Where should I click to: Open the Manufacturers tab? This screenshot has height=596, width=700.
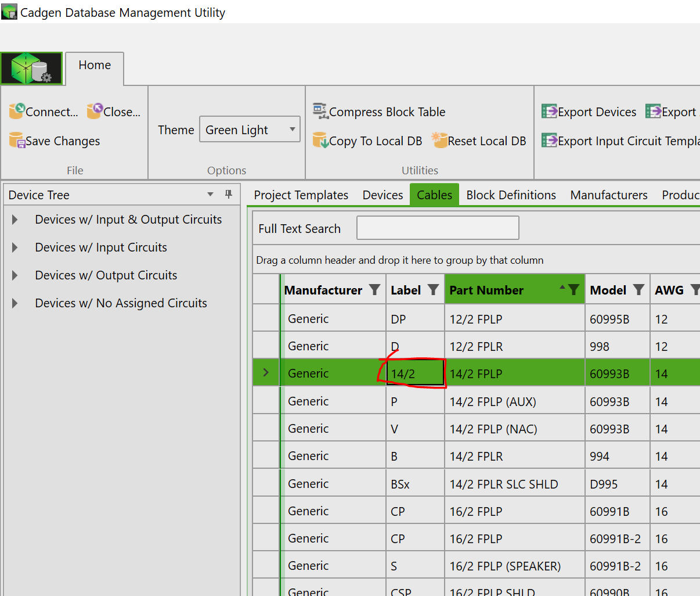609,195
